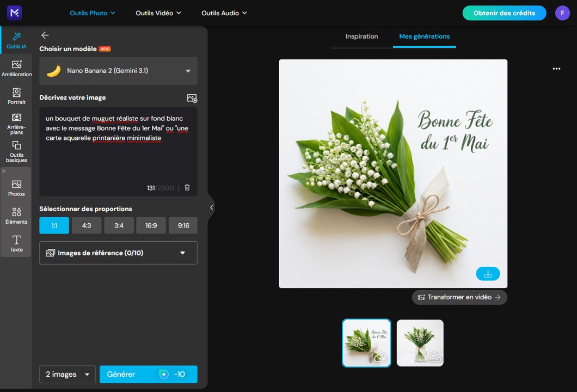
Task: Open the Photos sidebar panel
Action: pyautogui.click(x=16, y=188)
